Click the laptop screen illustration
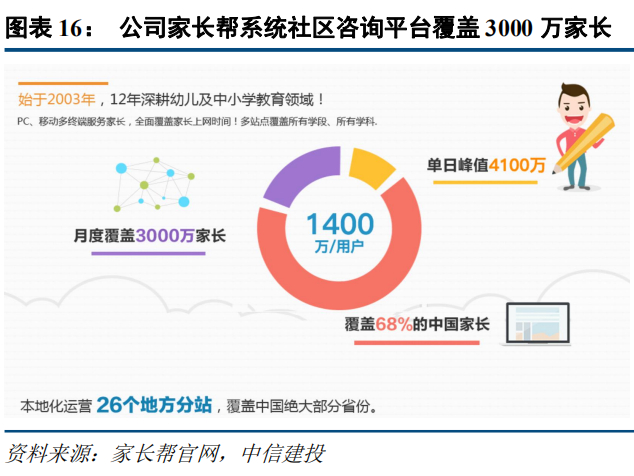Viewport: 634px width, 476px height. [538, 324]
